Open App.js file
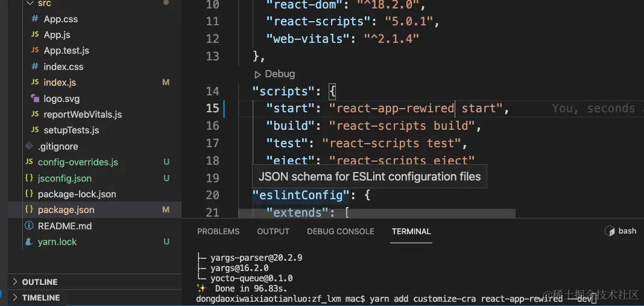The image size is (644, 306). [57, 35]
